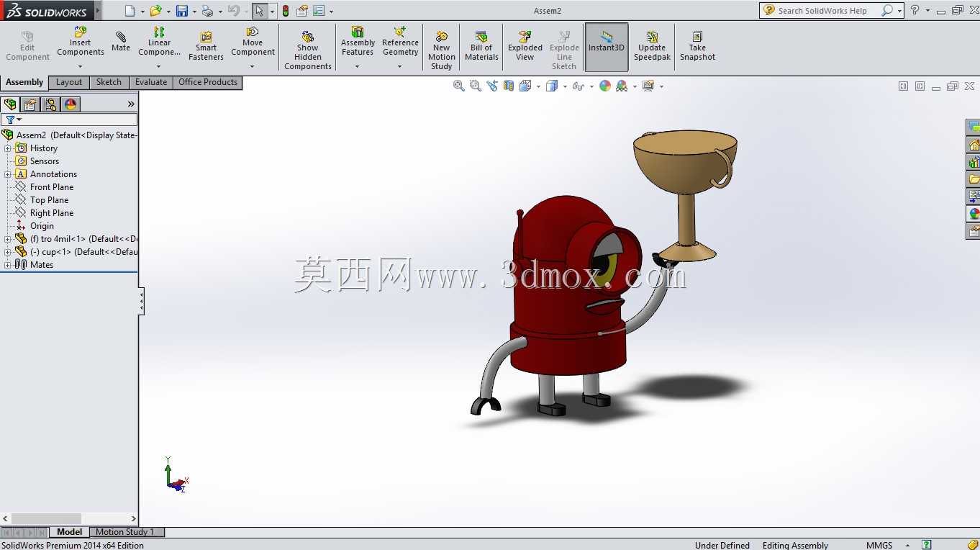980x550 pixels.
Task: Expand the Annotations tree node
Action: (8, 174)
